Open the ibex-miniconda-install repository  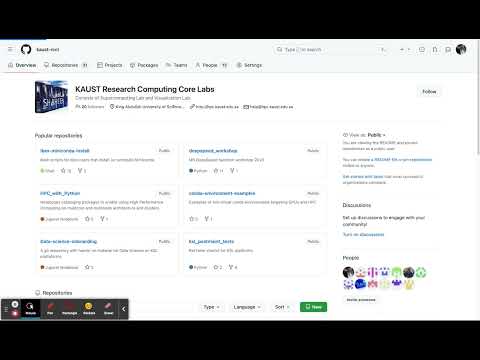tap(65, 151)
